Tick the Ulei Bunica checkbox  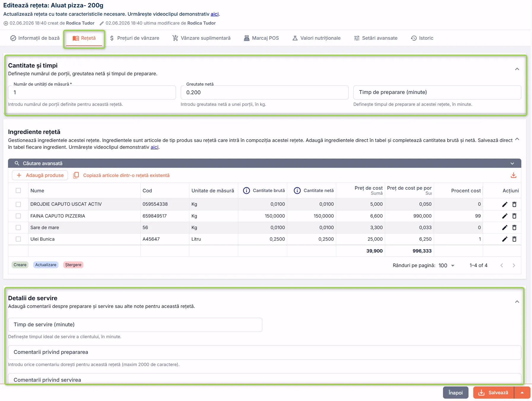18,239
